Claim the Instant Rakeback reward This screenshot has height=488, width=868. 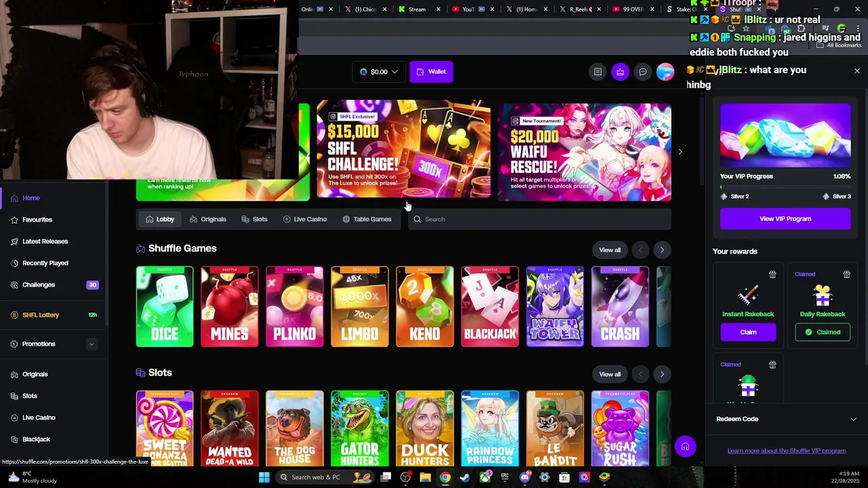tap(748, 332)
